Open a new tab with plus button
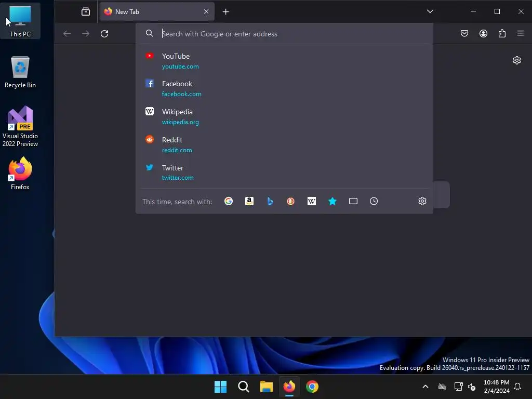This screenshot has width=532, height=399. click(x=225, y=12)
